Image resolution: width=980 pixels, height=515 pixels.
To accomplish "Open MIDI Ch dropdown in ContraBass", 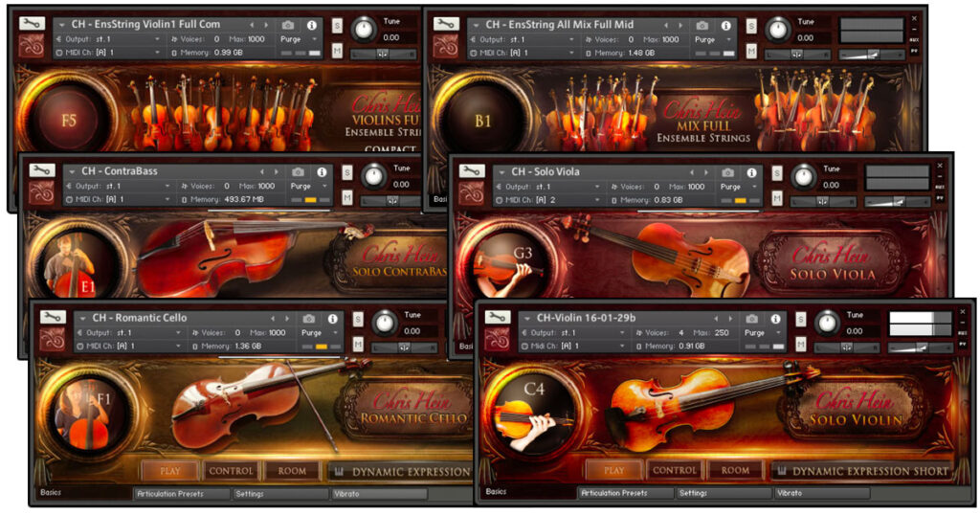I will point(118,199).
